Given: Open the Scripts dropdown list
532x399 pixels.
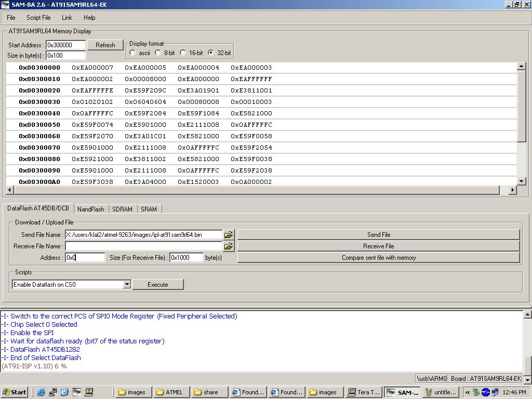Looking at the screenshot, I should pyautogui.click(x=126, y=285).
